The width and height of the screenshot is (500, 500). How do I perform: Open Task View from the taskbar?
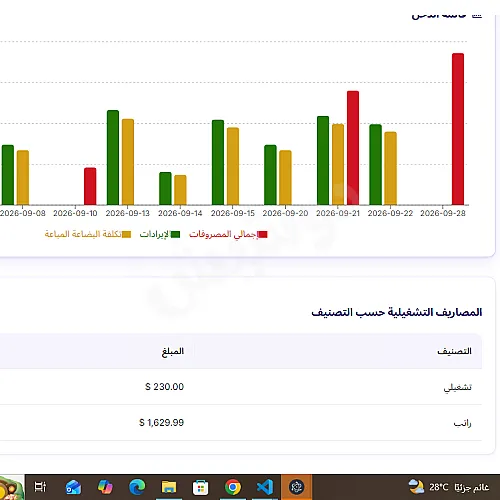tap(40, 487)
